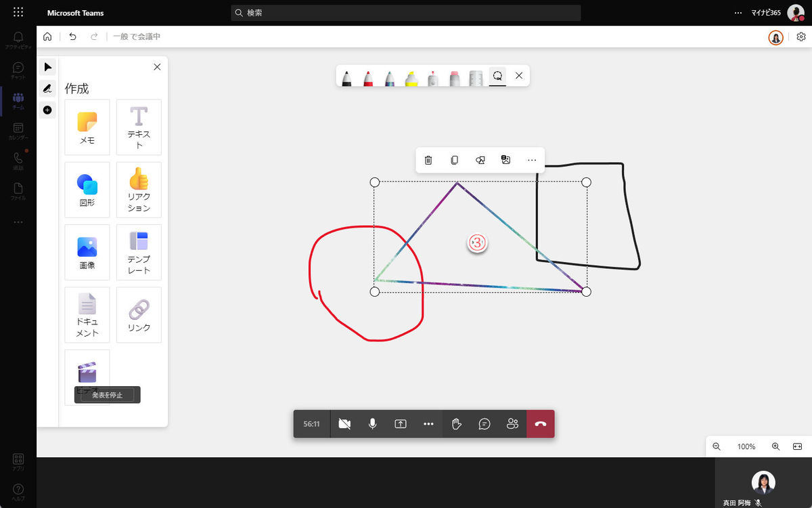The height and width of the screenshot is (508, 812).
Task: Insert a link (リンク)
Action: coord(139,315)
